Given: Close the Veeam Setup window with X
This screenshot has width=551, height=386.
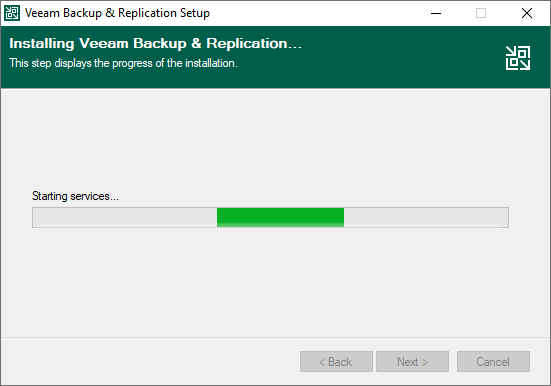Looking at the screenshot, I should click(x=526, y=13).
